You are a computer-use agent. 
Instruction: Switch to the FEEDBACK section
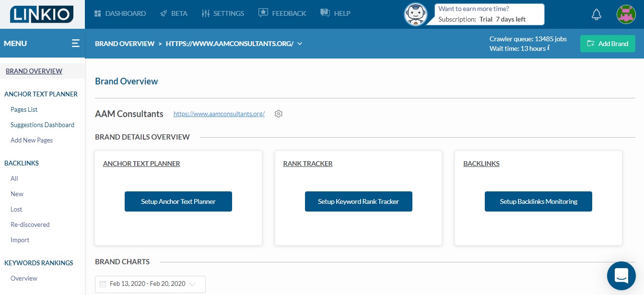pos(282,13)
